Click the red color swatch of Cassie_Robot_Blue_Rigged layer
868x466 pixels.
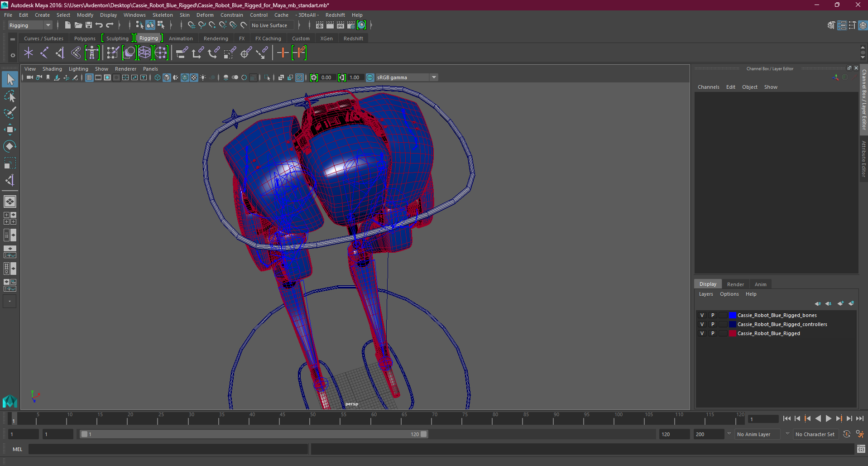(x=732, y=333)
